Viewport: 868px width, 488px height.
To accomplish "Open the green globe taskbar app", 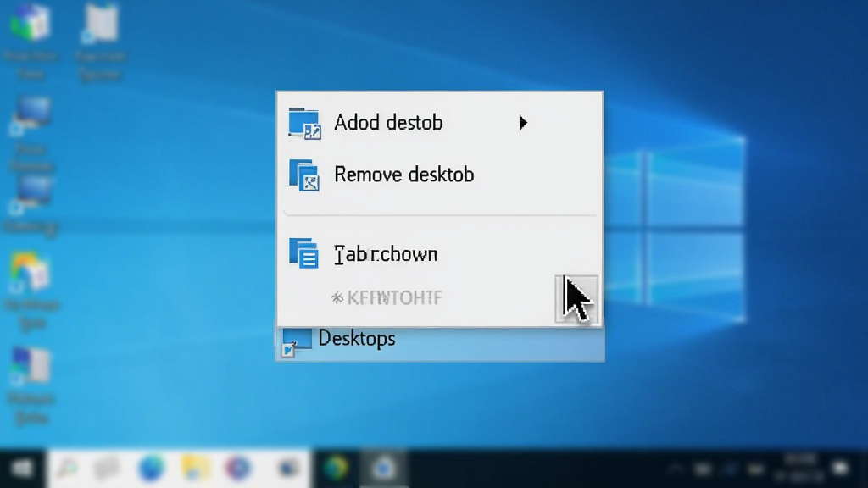I will point(336,469).
